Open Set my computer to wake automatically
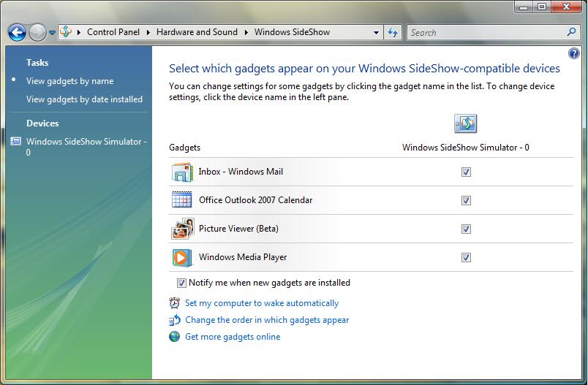This screenshot has width=588, height=385. click(x=262, y=303)
